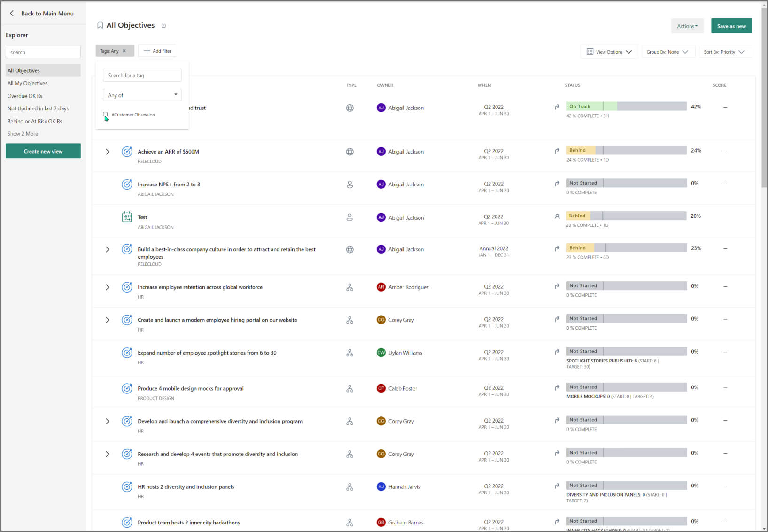Expand Increase employee retention across global workforce
768x532 pixels.
[107, 287]
